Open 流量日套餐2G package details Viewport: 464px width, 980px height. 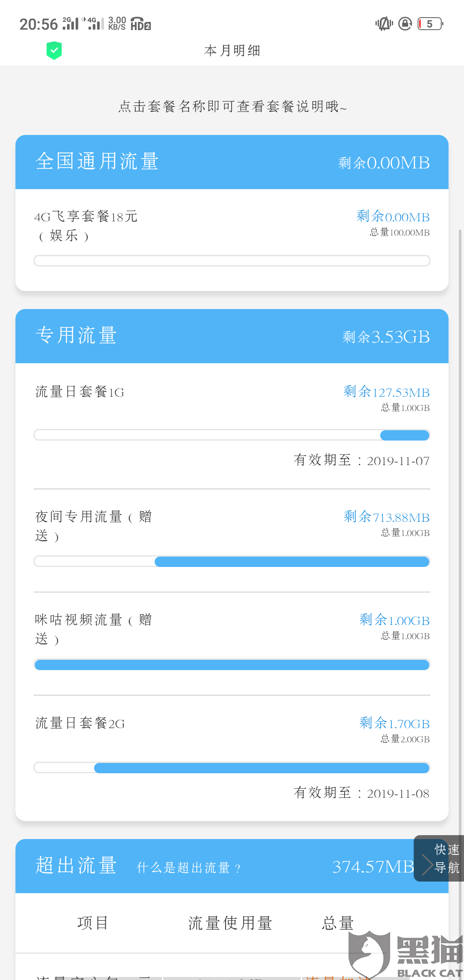coord(80,723)
